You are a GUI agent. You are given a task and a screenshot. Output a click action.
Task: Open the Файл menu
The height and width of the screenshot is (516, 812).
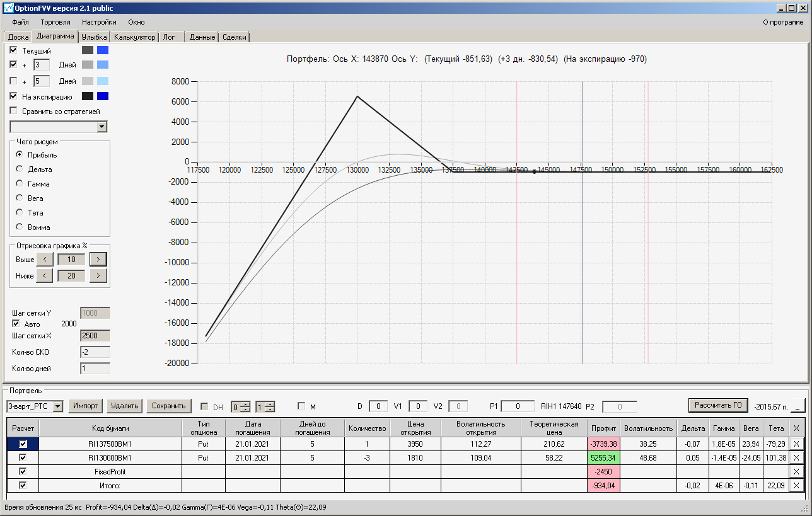[20, 22]
